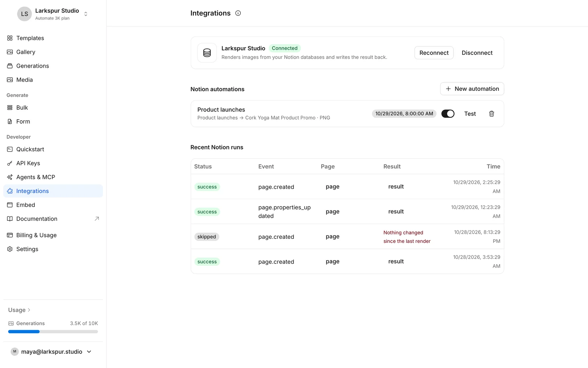The height and width of the screenshot is (368, 588).
Task: Click the database icon on Larkspur Studio card
Action: tap(207, 53)
